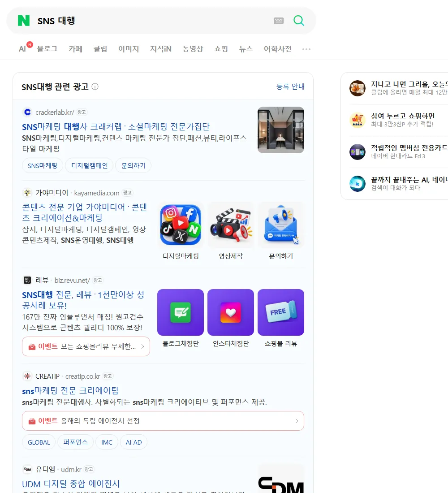The image size is (448, 493).
Task: Open the crackerlab.kr/ URL text
Action: click(55, 112)
